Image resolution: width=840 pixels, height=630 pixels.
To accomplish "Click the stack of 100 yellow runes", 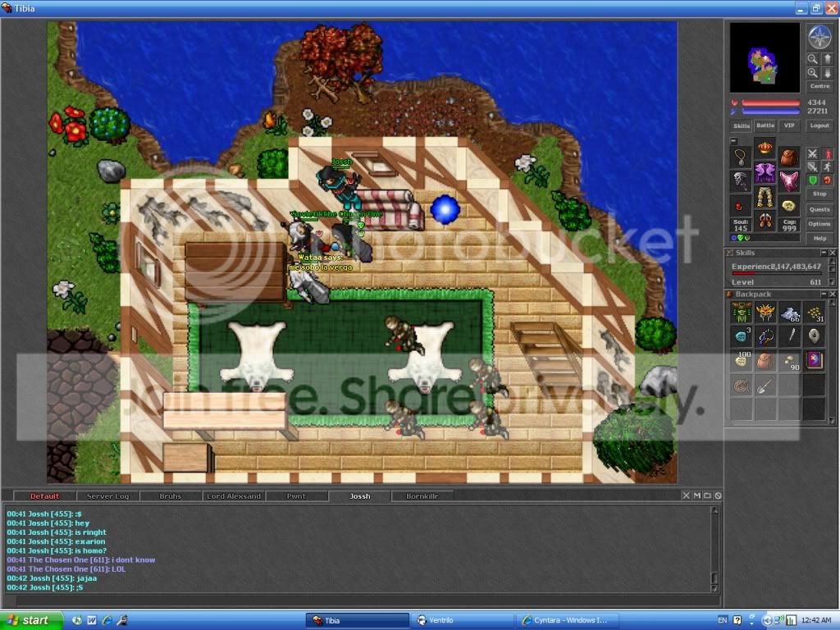I will pos(742,361).
